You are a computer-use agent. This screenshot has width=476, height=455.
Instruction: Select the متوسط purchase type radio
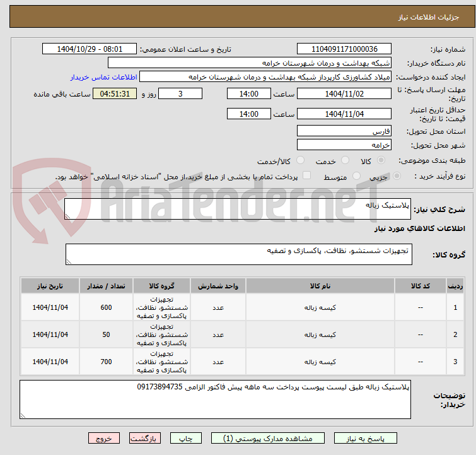(356, 176)
